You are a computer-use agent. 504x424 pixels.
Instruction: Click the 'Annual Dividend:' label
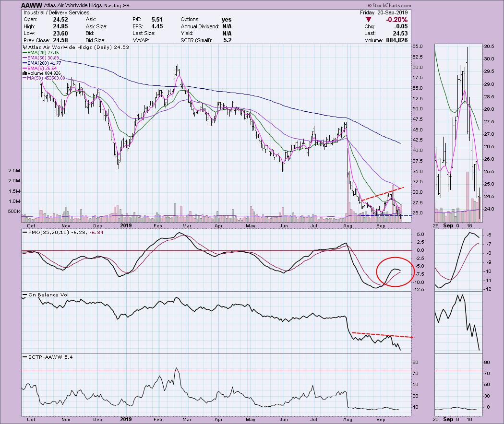tap(200, 27)
